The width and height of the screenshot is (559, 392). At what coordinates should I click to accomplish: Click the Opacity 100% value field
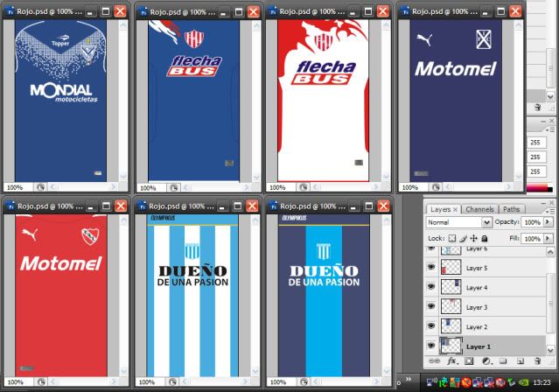pos(532,222)
